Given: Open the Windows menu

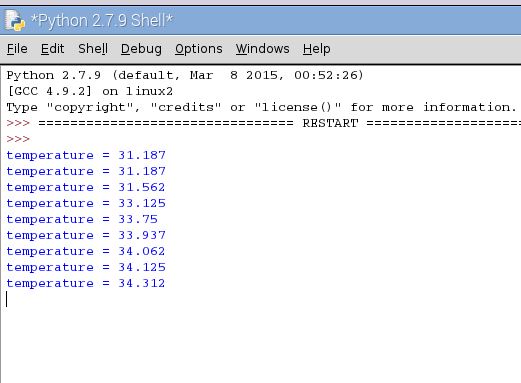Looking at the screenshot, I should pyautogui.click(x=263, y=49).
